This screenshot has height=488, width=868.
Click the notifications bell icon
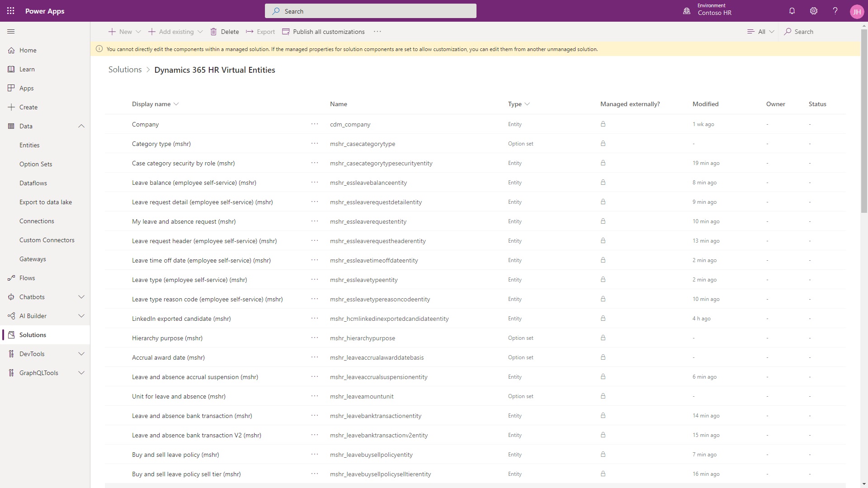click(x=792, y=11)
